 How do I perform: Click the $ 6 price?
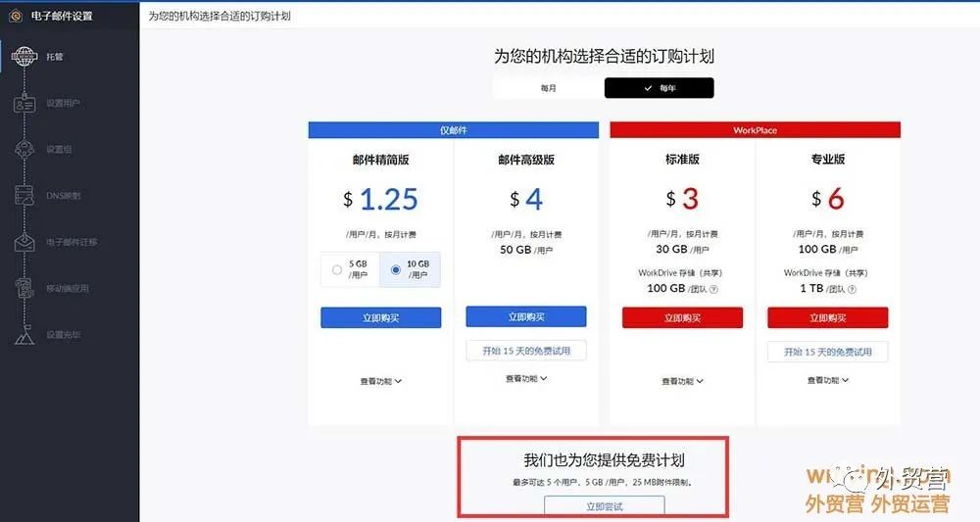click(828, 199)
